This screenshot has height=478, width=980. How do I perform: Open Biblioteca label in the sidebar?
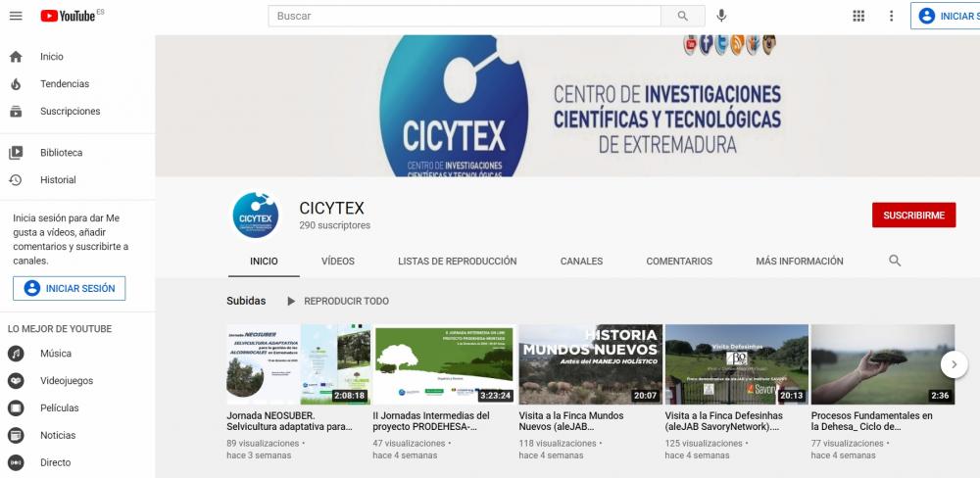(61, 153)
